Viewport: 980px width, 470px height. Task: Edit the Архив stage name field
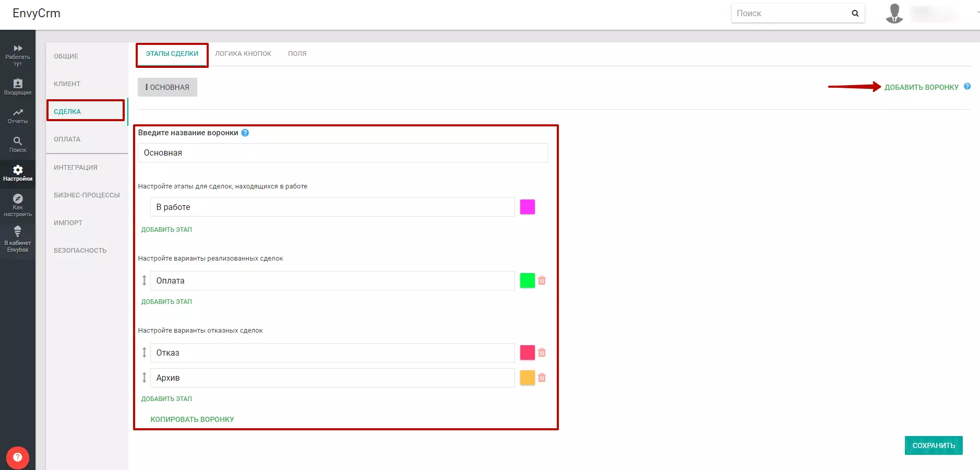point(332,378)
